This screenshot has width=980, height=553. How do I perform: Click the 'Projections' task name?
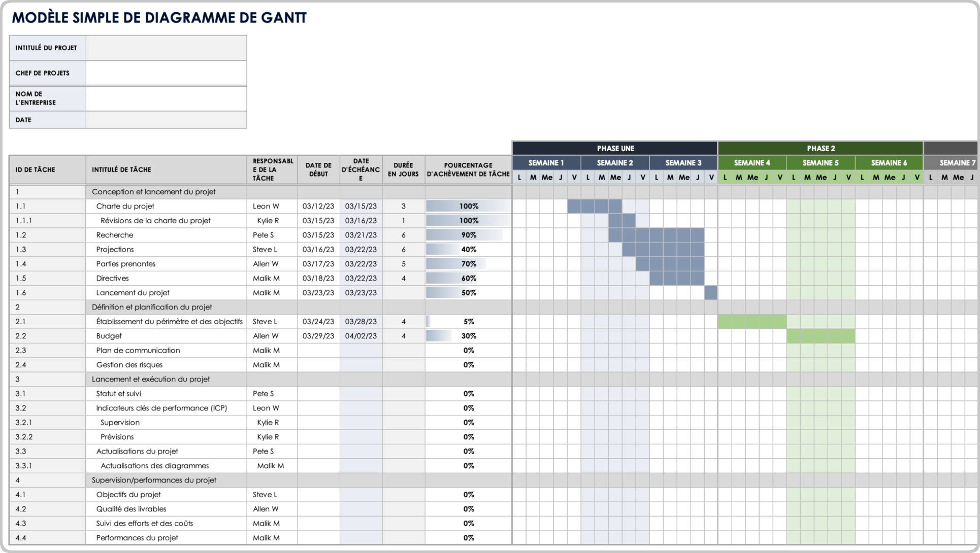point(115,250)
